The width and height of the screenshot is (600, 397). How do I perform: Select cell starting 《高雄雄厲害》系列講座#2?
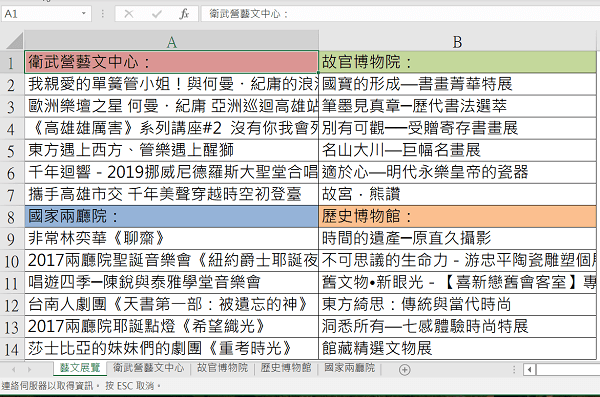[x=171, y=129]
